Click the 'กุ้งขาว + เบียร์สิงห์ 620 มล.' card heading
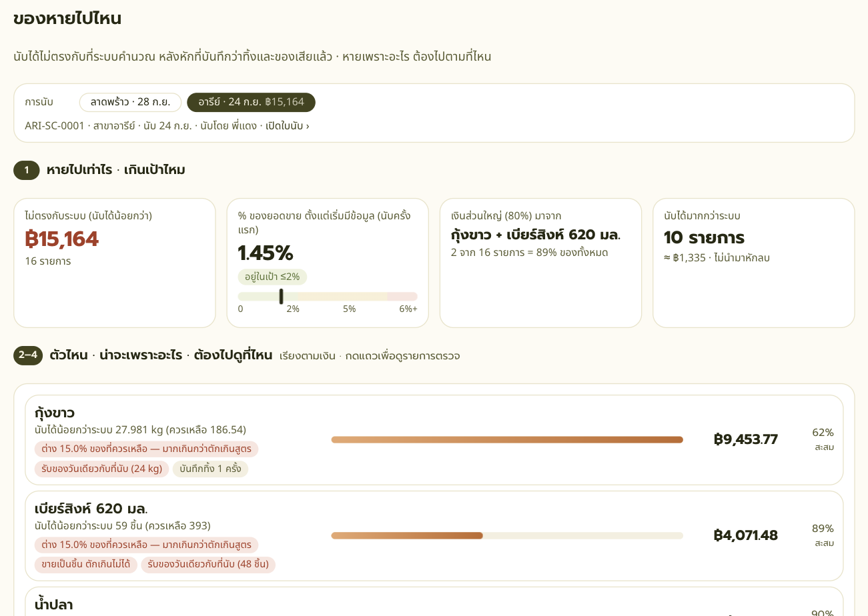Screen dimensions: 868x616 pyautogui.click(x=536, y=235)
